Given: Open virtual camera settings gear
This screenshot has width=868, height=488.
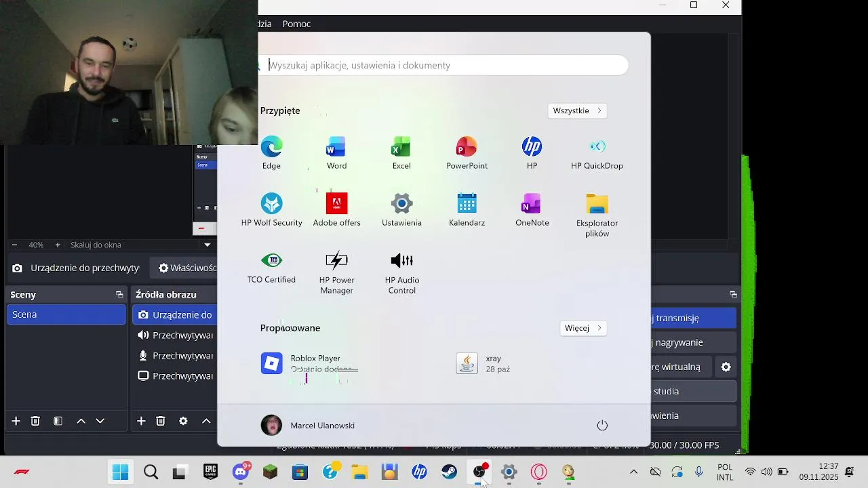Looking at the screenshot, I should pos(726,367).
